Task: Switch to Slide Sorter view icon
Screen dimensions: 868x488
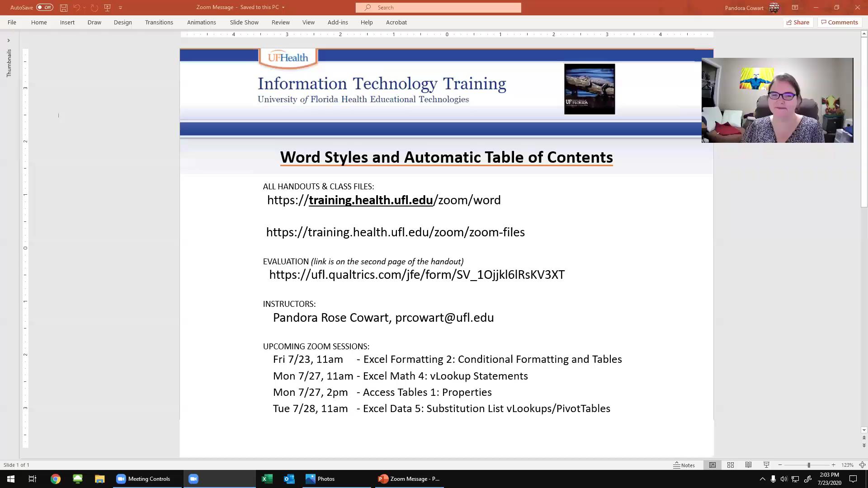Action: click(x=731, y=465)
